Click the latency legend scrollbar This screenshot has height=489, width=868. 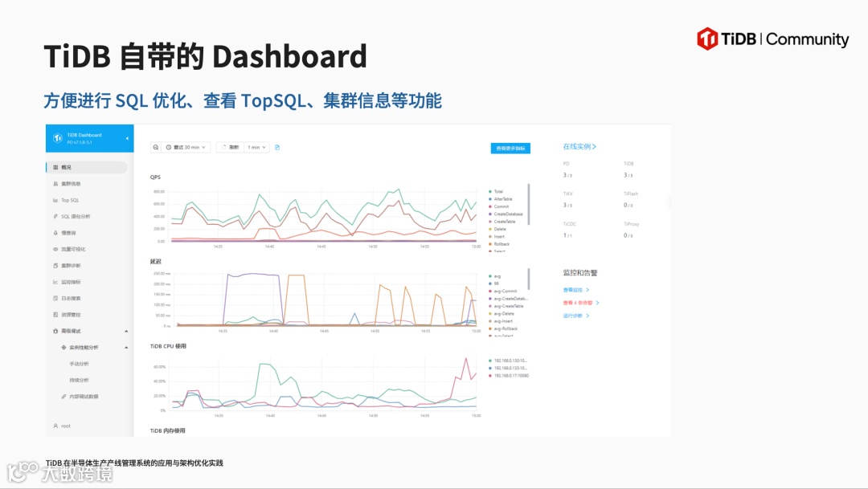[x=529, y=279]
